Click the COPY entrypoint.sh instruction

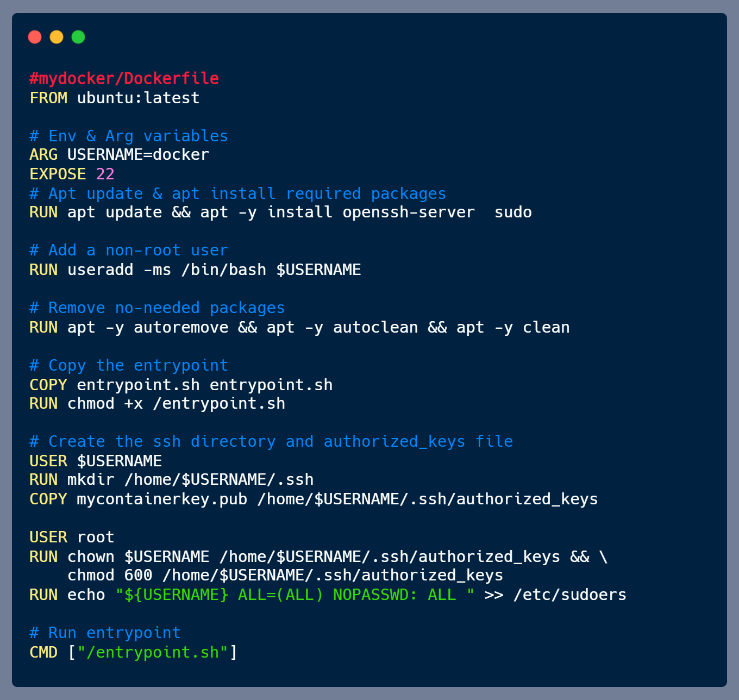(x=181, y=384)
